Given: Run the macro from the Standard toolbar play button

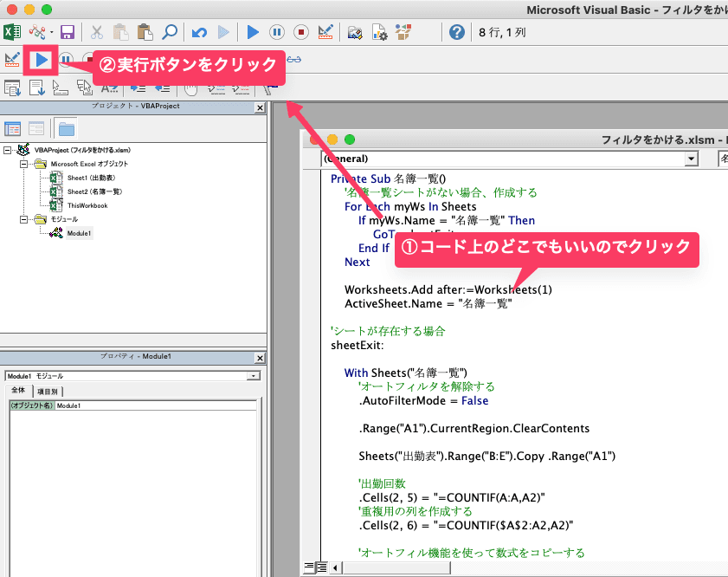Looking at the screenshot, I should [253, 32].
